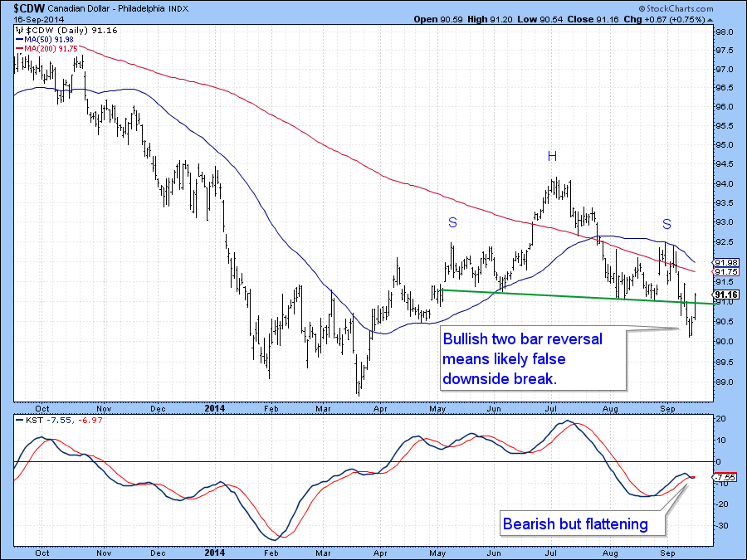Click the $CDW (Daily) legend bar icon
The image size is (747, 560).
(20, 30)
